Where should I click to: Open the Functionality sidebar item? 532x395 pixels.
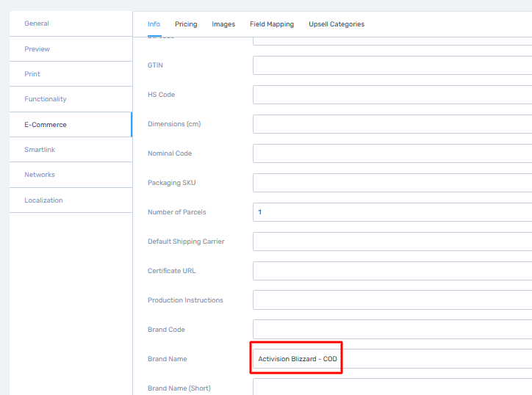(46, 99)
